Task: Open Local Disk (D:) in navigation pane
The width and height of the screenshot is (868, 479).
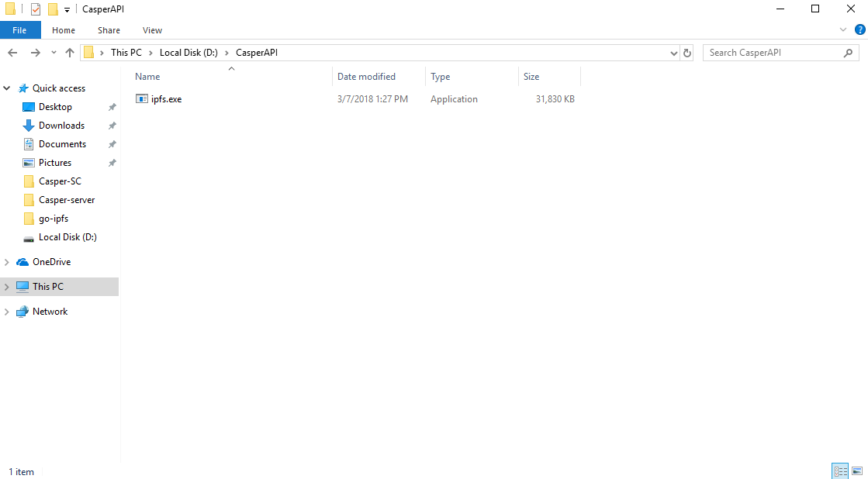Action: click(x=67, y=236)
